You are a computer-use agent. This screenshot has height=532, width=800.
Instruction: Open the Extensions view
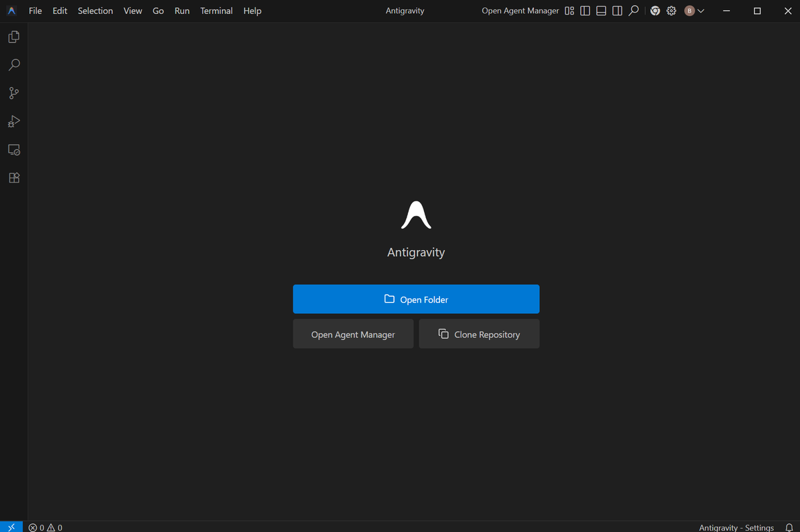(13, 177)
